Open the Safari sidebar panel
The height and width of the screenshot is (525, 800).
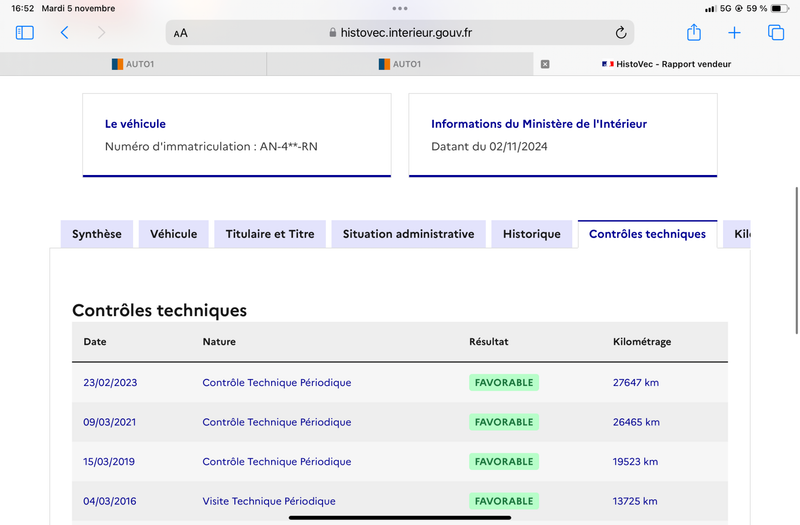tap(24, 33)
